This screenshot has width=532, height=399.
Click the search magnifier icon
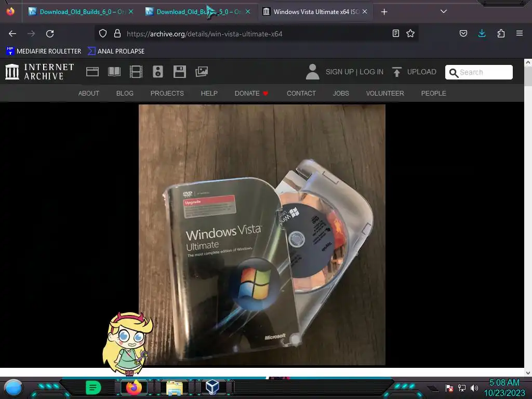[x=453, y=73]
